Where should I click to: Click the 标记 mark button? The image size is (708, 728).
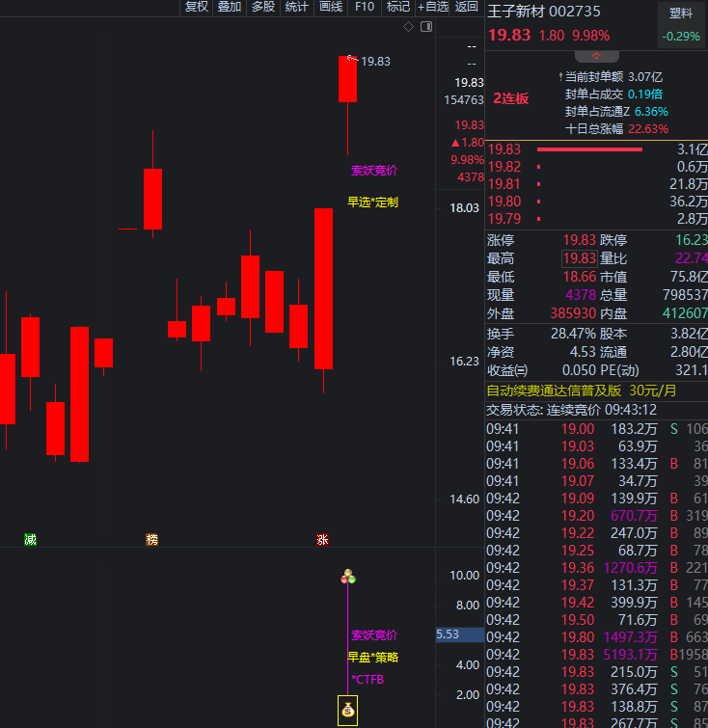point(398,7)
